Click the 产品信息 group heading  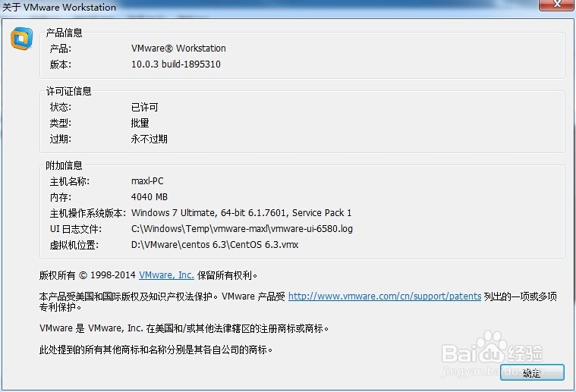64,33
